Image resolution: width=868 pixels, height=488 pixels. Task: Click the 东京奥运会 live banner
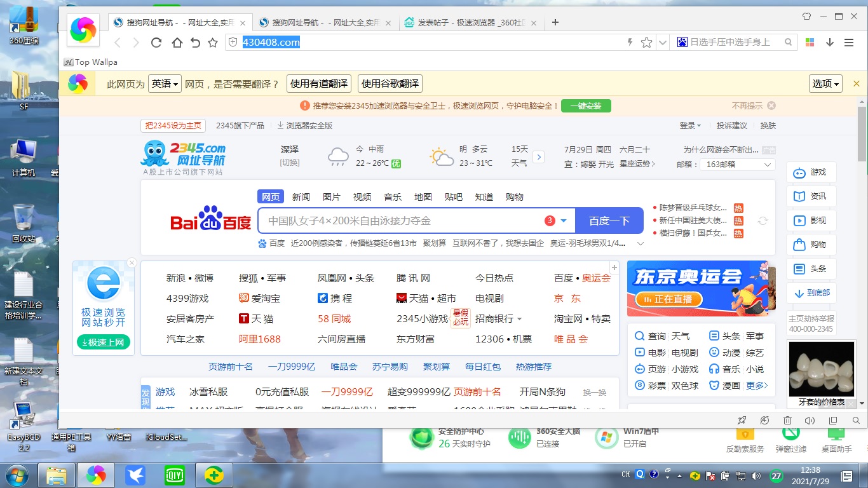coord(701,288)
